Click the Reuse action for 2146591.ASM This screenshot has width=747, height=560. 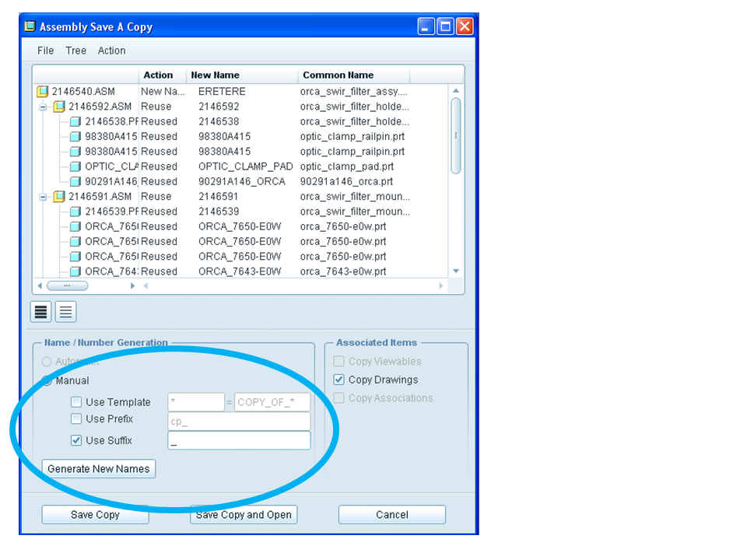point(156,197)
